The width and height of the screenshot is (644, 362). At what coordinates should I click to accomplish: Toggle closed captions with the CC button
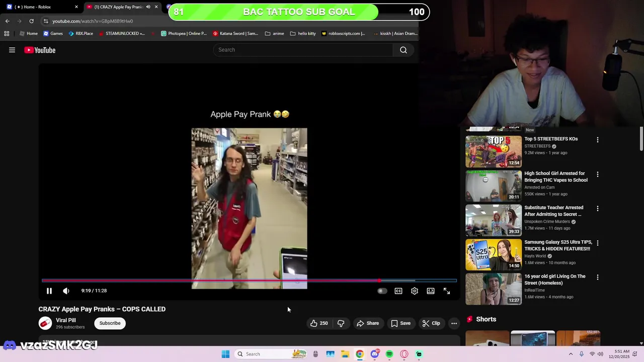tap(398, 291)
